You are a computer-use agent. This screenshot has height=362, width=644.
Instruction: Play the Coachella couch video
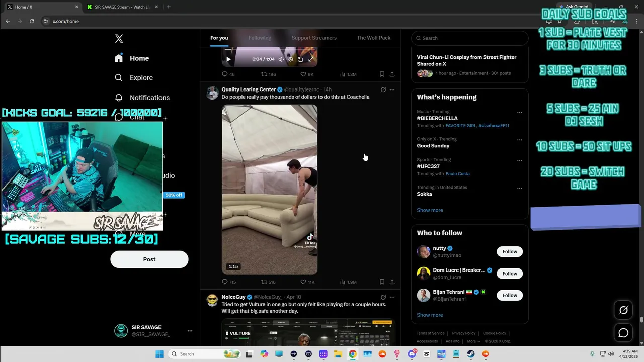point(270,189)
